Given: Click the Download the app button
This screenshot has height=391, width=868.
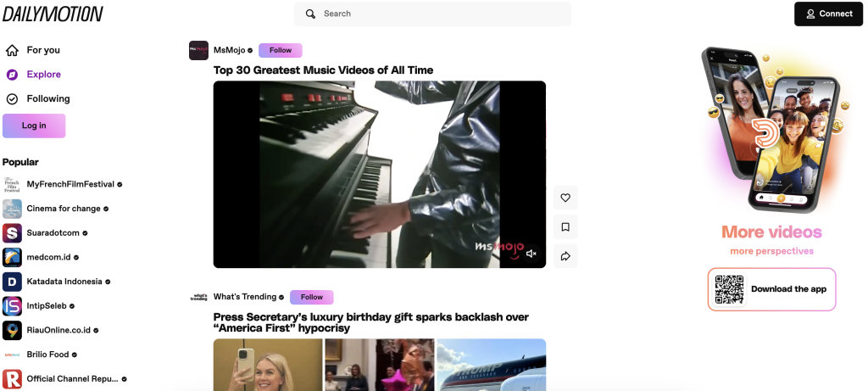Looking at the screenshot, I should pos(771,289).
